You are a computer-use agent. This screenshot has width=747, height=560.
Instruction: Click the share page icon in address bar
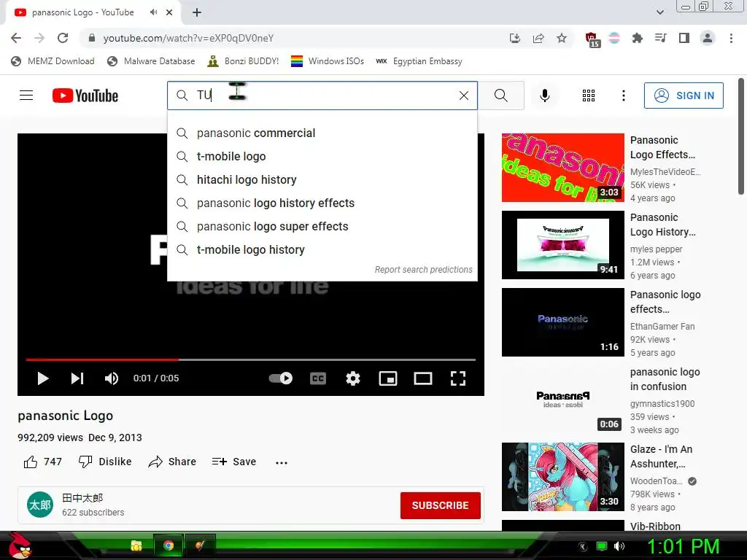538,38
